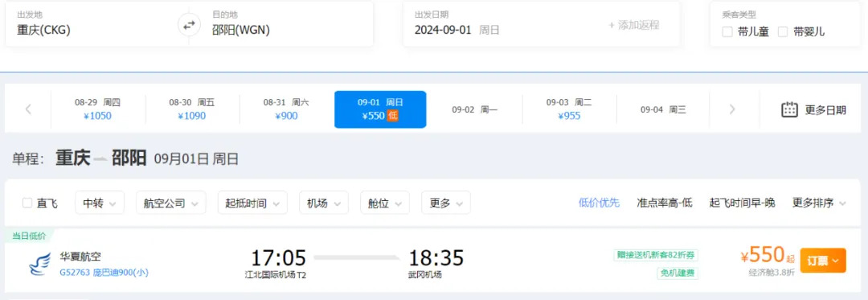Open the calendar icon for more dates
The width and height of the screenshot is (868, 300).
(x=789, y=109)
